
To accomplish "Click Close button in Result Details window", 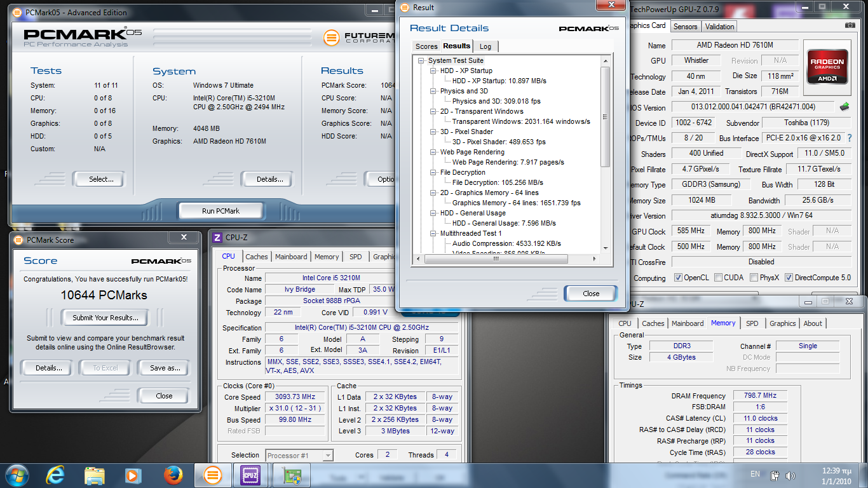I will tap(591, 294).
